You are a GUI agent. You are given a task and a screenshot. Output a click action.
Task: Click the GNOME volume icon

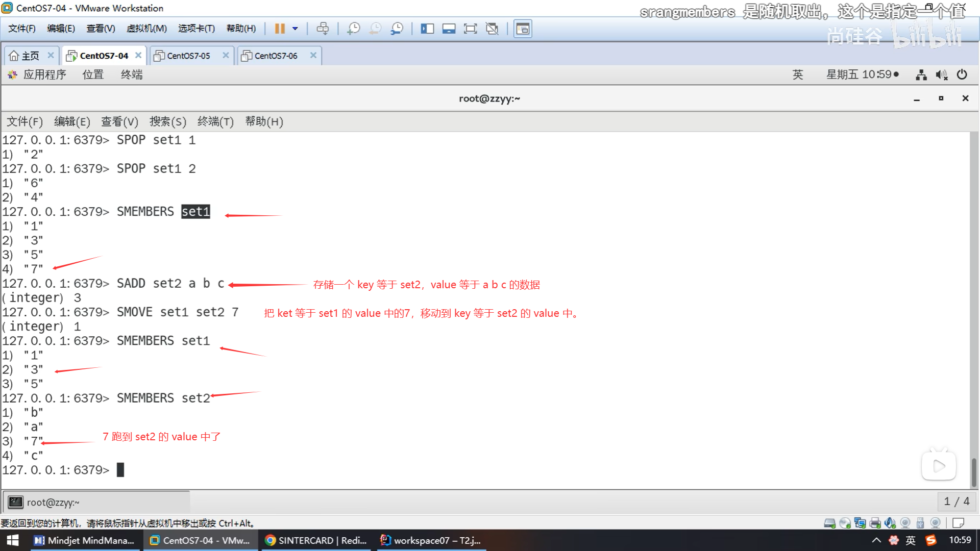(x=941, y=75)
